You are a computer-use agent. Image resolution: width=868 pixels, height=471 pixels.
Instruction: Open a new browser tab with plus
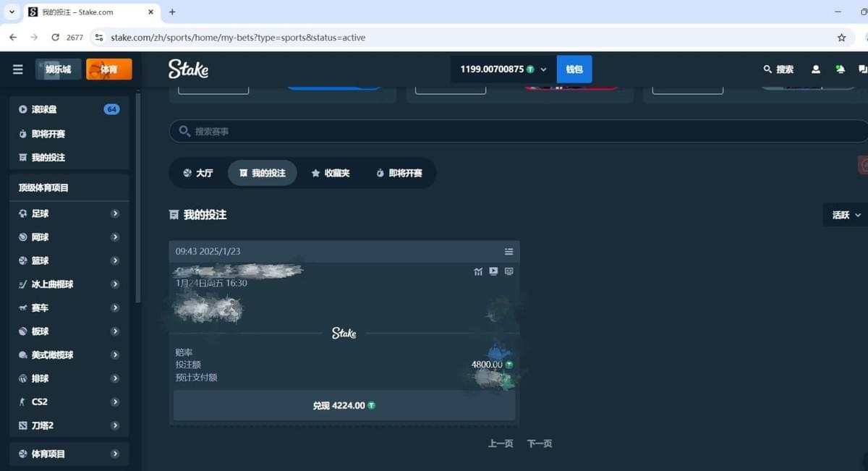tap(172, 12)
